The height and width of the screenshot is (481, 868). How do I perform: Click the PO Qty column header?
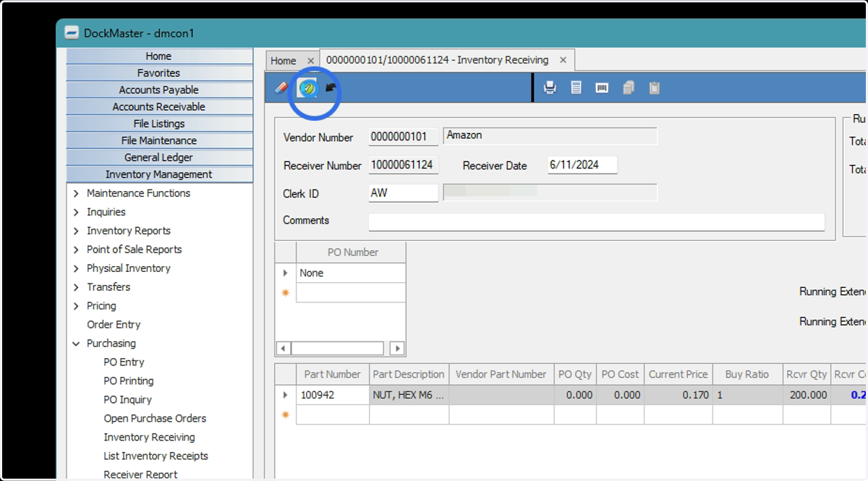click(575, 375)
